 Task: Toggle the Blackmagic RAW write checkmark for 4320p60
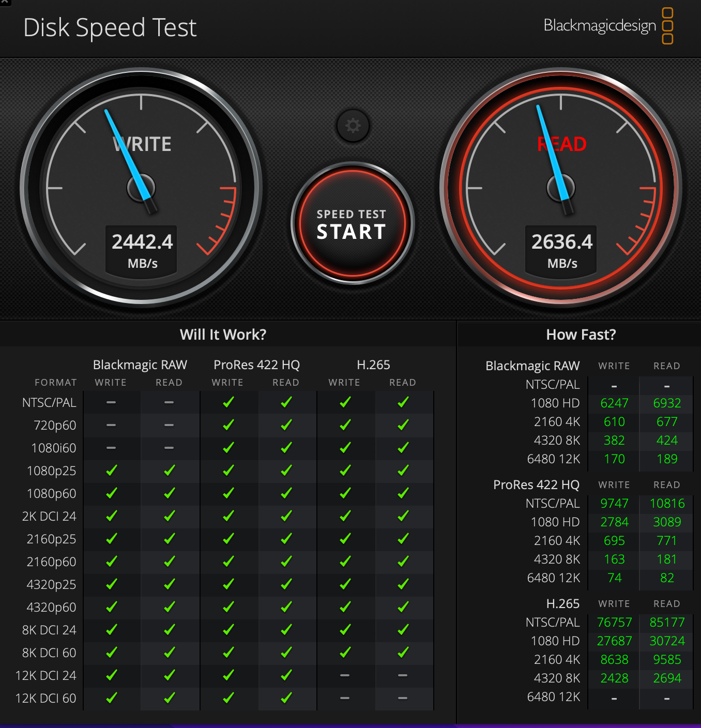(111, 607)
